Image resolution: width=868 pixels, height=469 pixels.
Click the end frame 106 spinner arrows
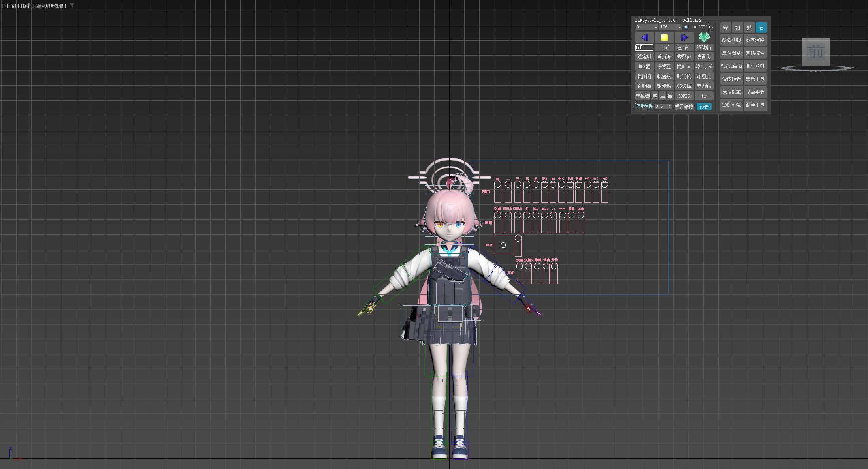click(680, 27)
